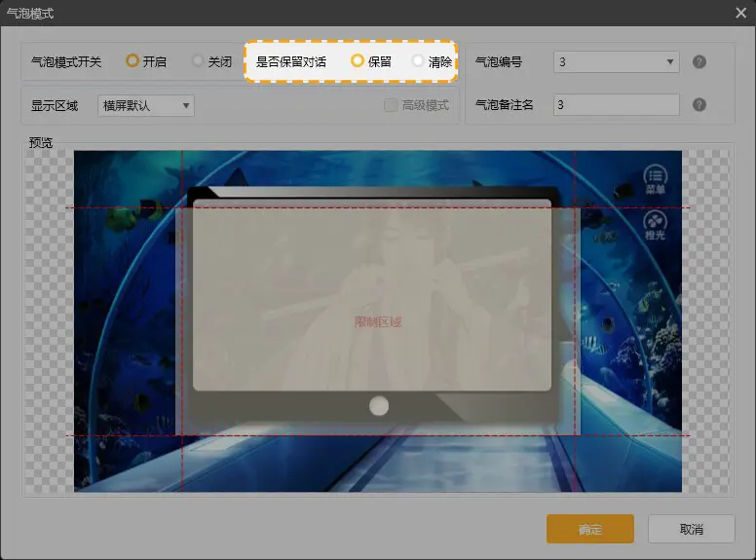The width and height of the screenshot is (756, 560).
Task: Open the 气泡编号 dropdown
Action: (616, 62)
